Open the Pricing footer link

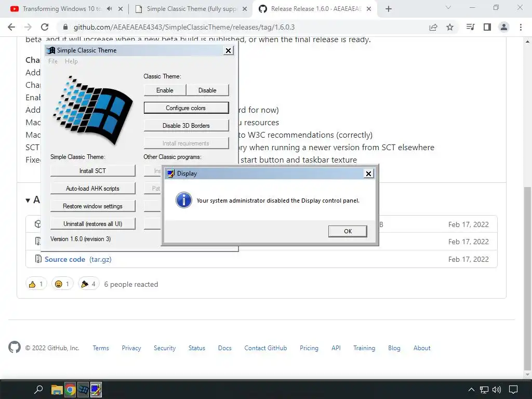point(309,348)
